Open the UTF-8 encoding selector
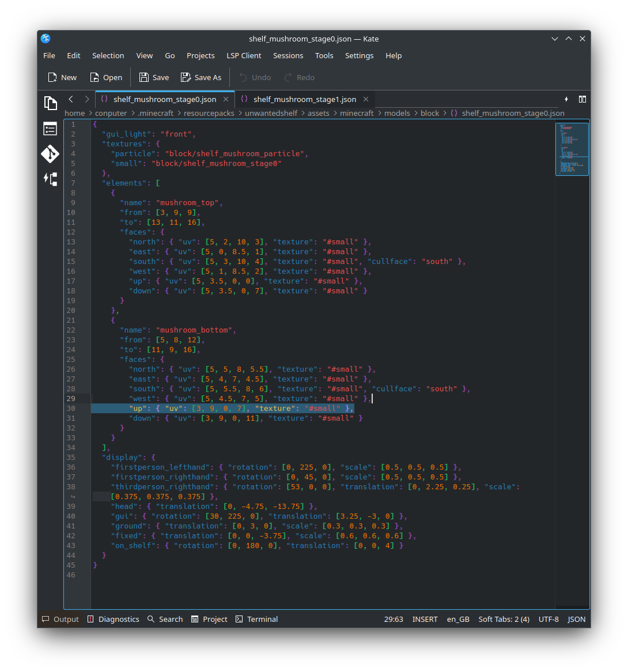 click(548, 620)
